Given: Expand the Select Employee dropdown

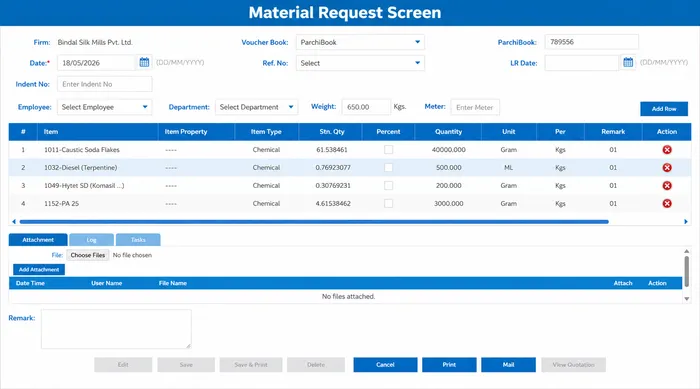Looking at the screenshot, I should point(104,107).
